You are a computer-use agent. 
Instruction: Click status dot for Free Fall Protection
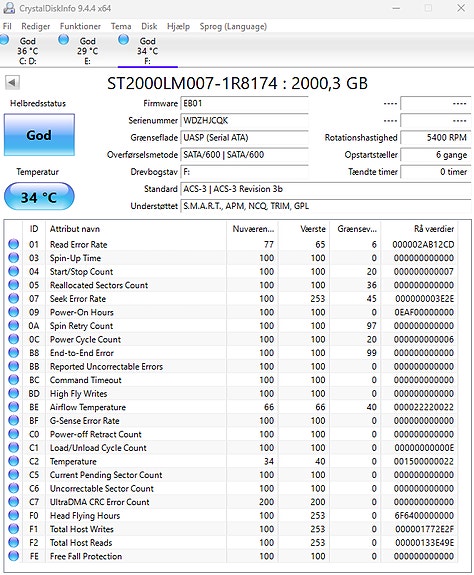[x=14, y=556]
